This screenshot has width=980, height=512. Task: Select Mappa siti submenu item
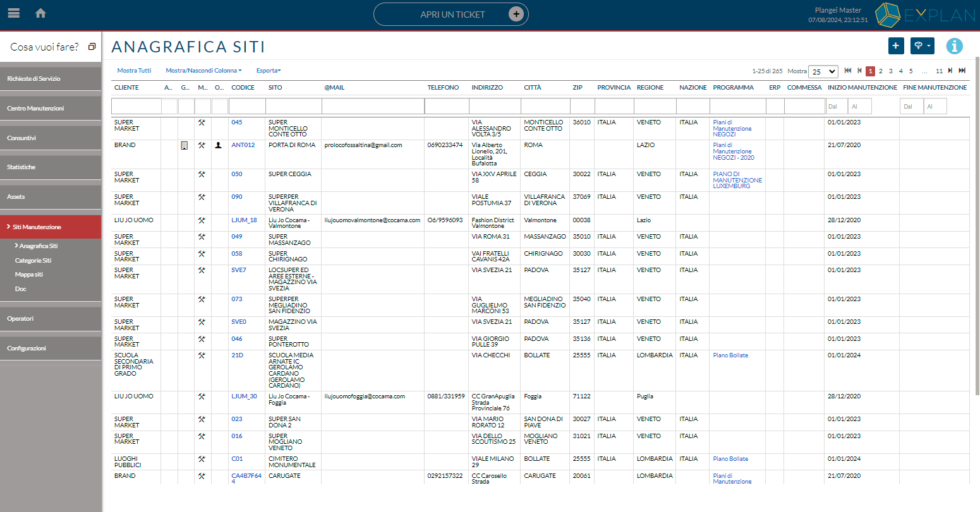29,275
